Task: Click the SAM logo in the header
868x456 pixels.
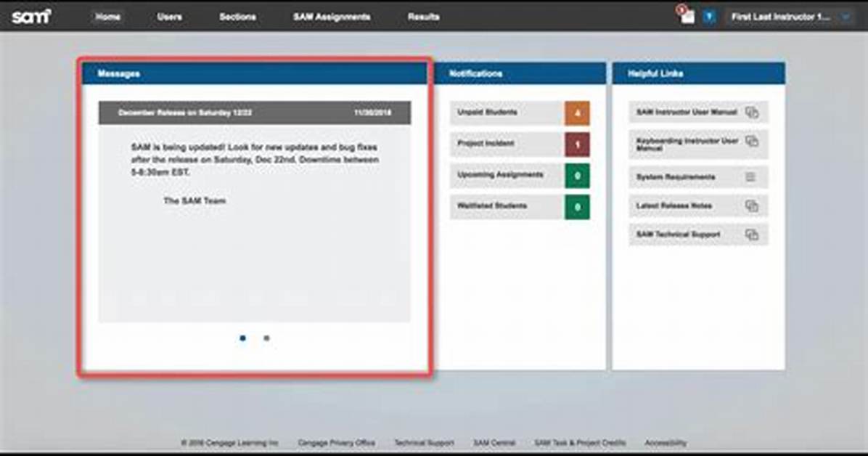Action: coord(31,17)
